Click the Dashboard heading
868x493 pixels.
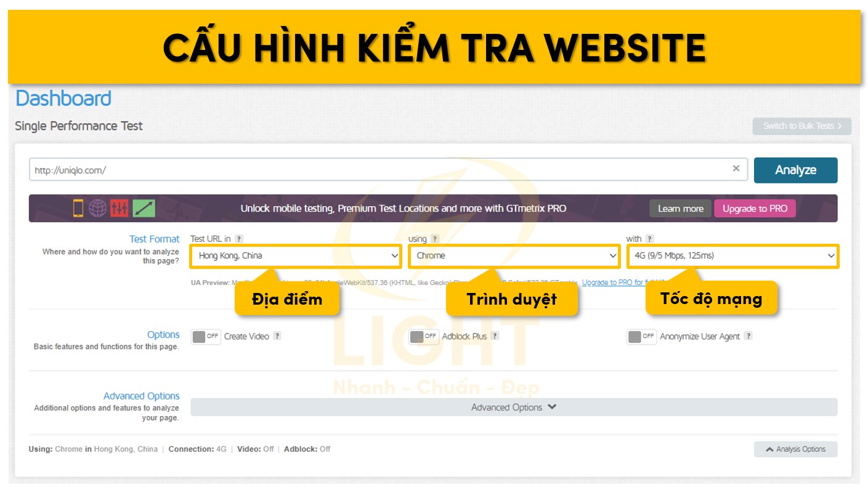[x=63, y=98]
